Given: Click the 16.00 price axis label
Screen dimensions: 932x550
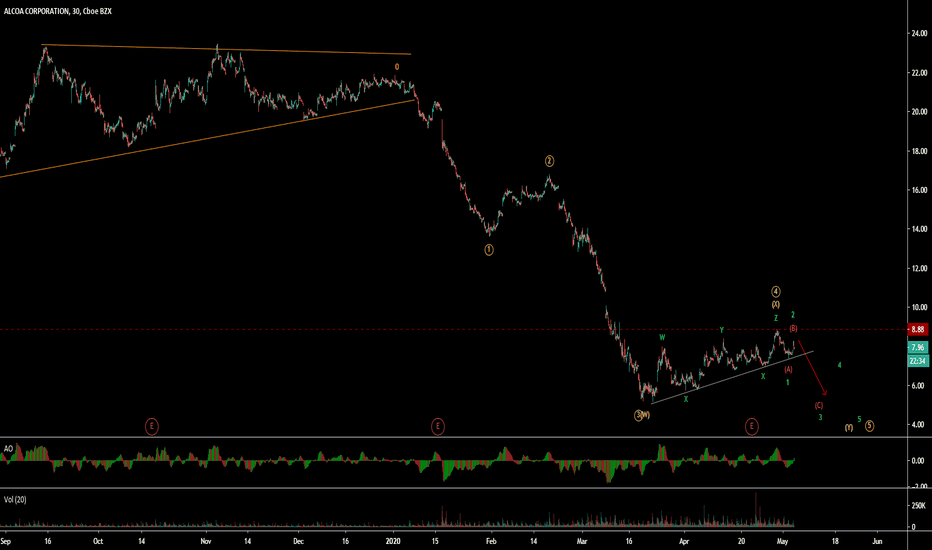Looking at the screenshot, I should click(919, 190).
